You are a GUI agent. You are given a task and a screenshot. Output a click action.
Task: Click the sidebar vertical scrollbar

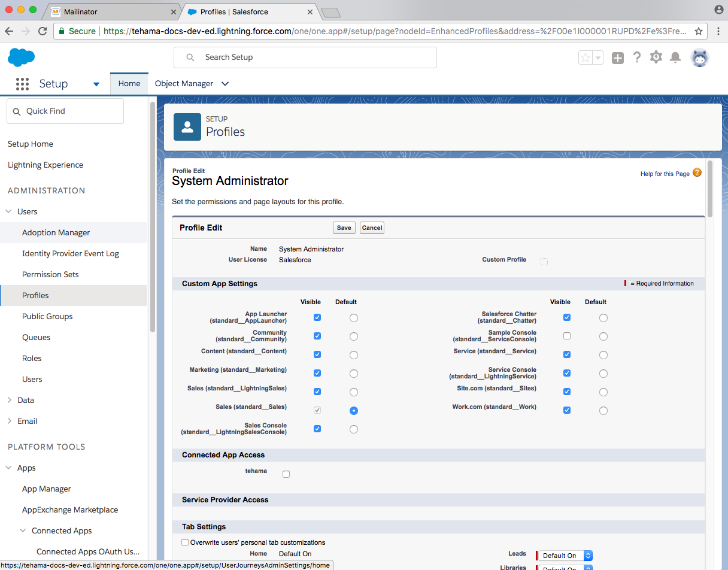click(153, 216)
